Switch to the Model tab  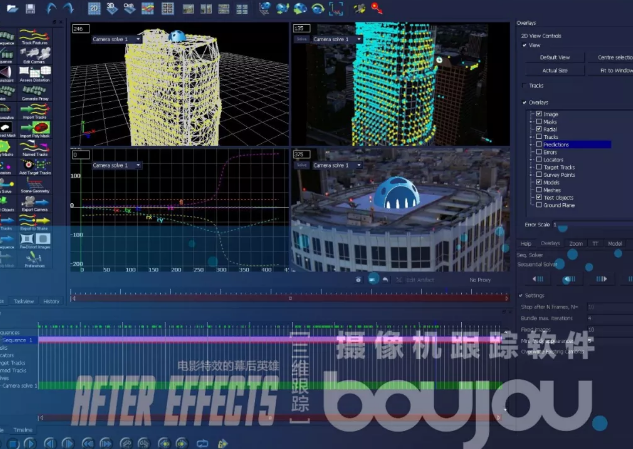pos(615,243)
